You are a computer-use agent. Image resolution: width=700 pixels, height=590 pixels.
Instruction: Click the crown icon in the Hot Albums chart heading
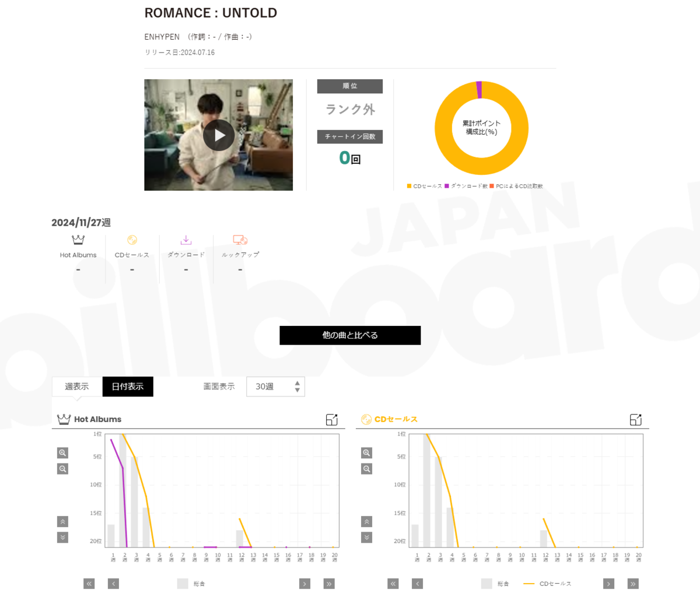[x=64, y=419]
